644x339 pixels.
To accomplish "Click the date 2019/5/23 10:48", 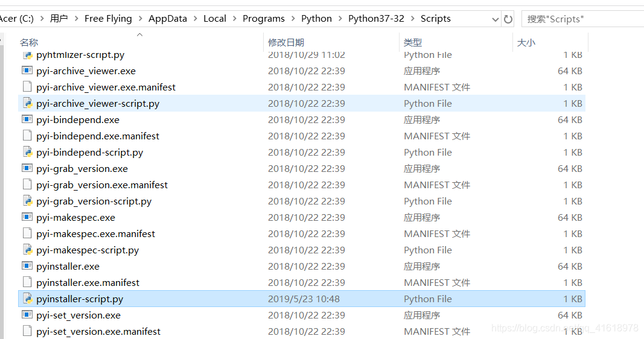I will pyautogui.click(x=304, y=299).
